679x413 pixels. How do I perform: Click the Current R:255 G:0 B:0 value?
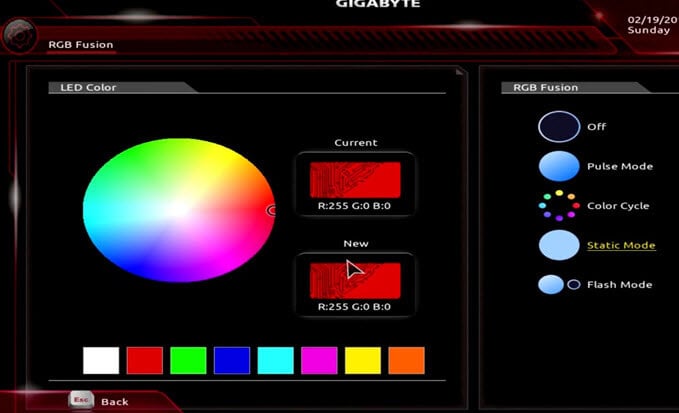[354, 206]
